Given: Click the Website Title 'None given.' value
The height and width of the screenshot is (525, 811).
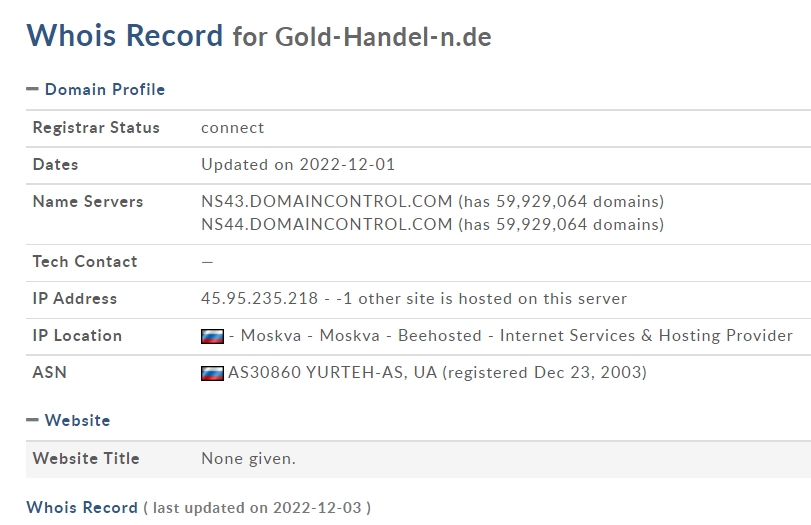Looking at the screenshot, I should pos(248,458).
